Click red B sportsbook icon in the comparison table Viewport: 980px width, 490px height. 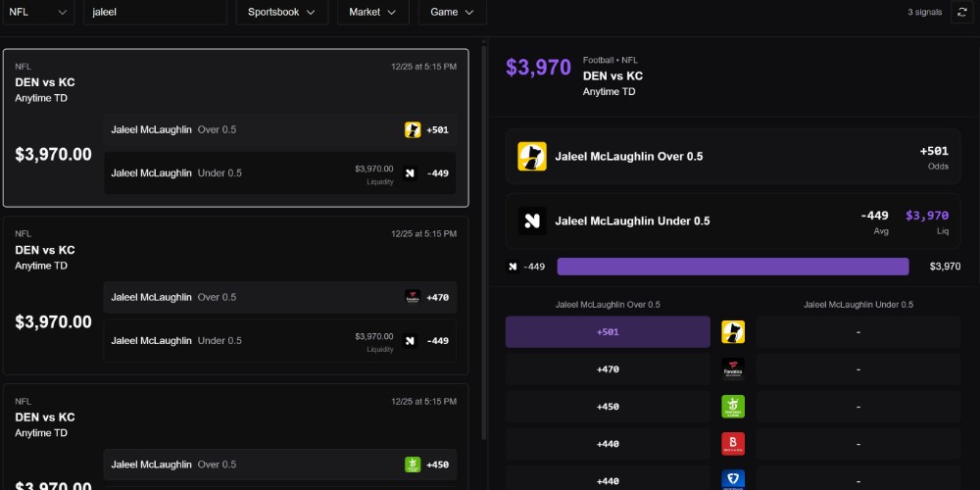pos(733,444)
